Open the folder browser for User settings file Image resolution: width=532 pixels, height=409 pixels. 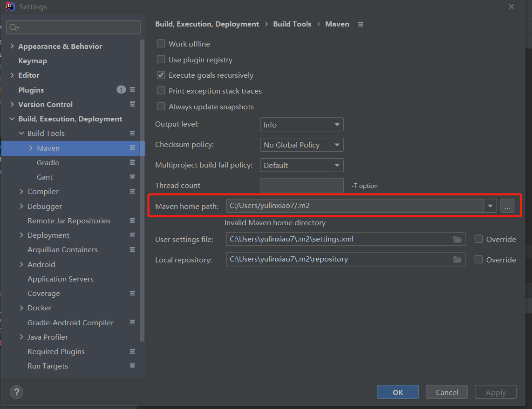click(457, 240)
